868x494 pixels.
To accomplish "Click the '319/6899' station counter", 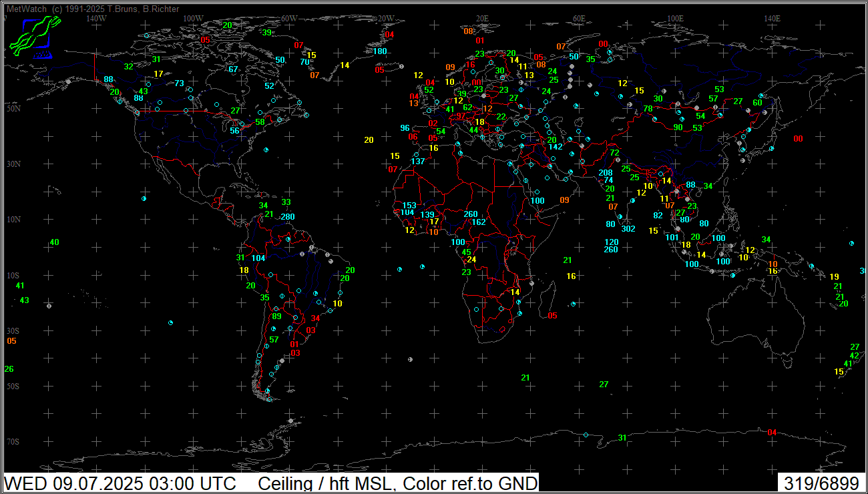I will click(x=821, y=483).
